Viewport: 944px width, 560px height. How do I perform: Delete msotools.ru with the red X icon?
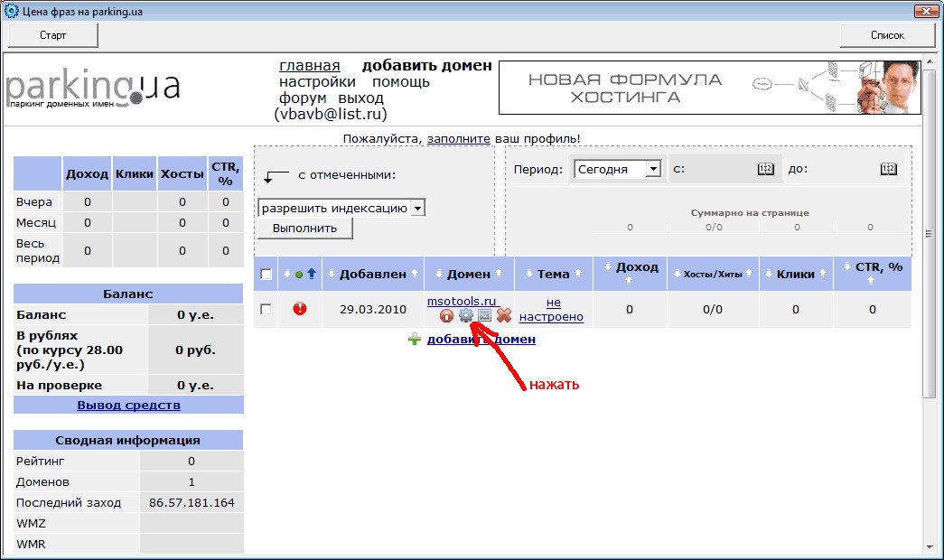click(x=504, y=315)
